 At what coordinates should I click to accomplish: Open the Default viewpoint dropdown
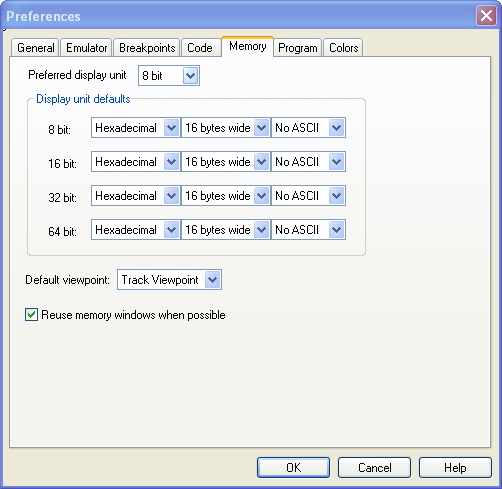click(x=169, y=280)
